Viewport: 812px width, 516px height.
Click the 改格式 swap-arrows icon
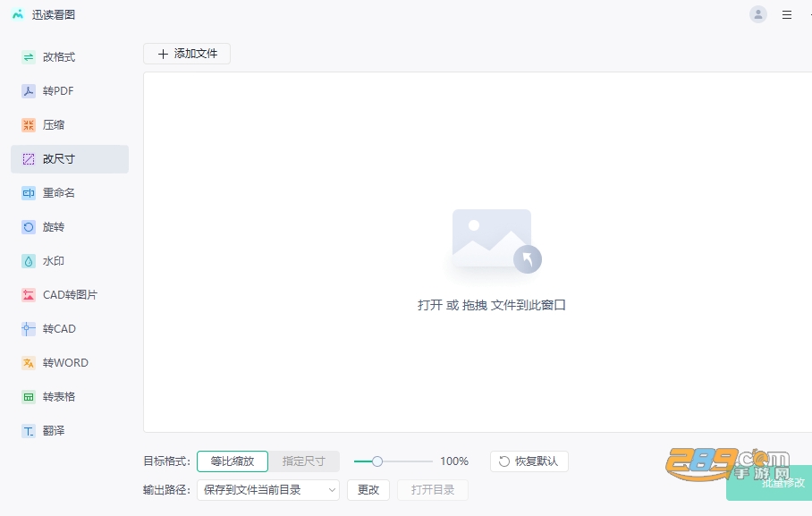point(29,57)
